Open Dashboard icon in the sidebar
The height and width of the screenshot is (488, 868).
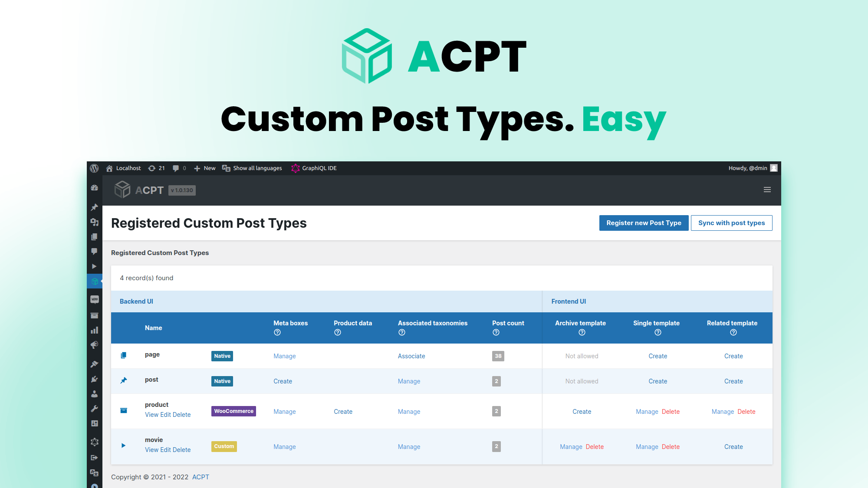click(x=94, y=188)
